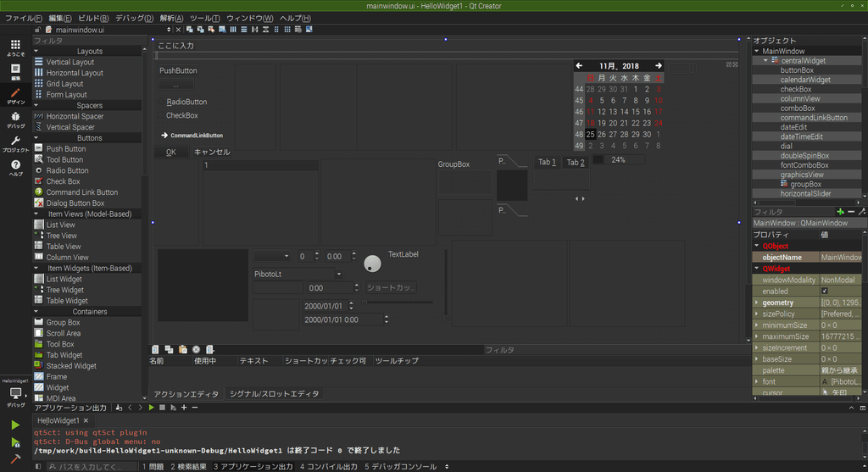Image resolution: width=868 pixels, height=472 pixels.
Task: Click the horizontal slider under the key sequence field
Action: point(397,303)
